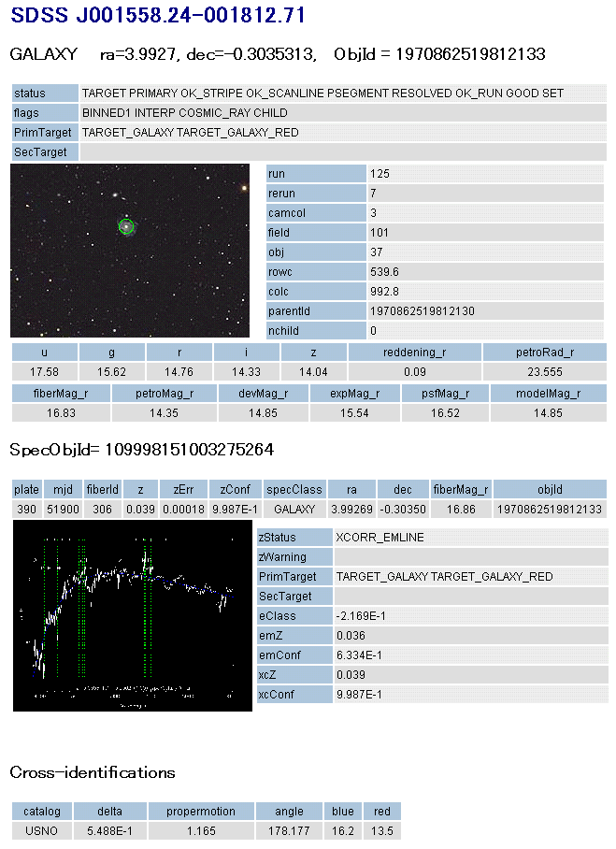This screenshot has height=849, width=616.
Task: Click the green-circled galaxy in the sky image
Action: point(126,225)
